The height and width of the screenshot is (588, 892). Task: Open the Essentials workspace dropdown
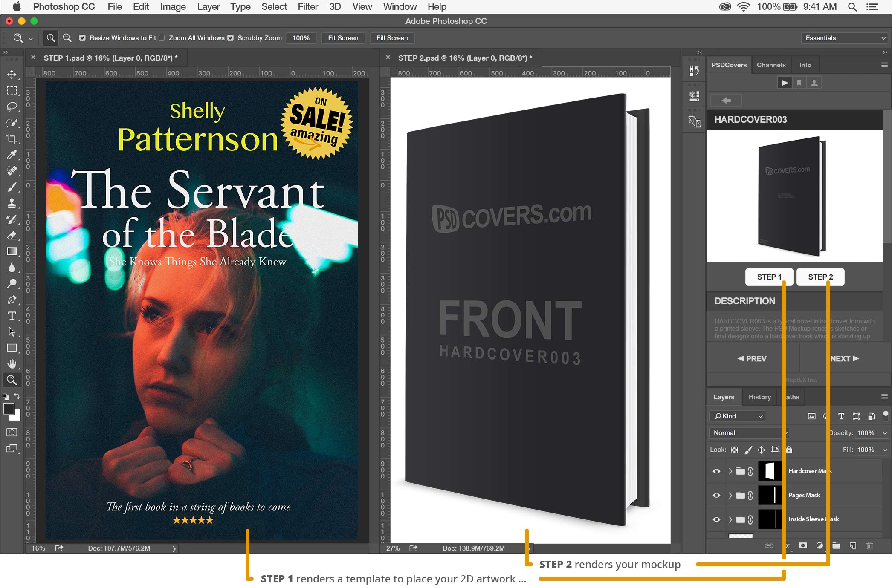tap(845, 38)
